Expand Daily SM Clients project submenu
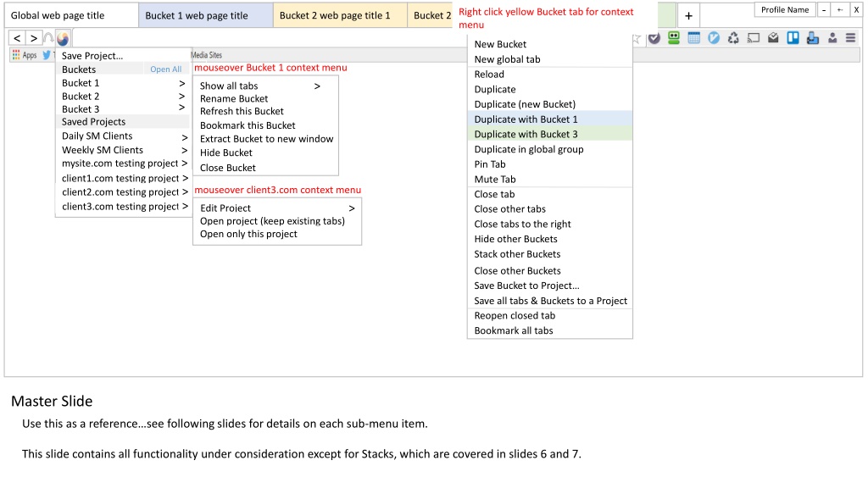This screenshot has height=488, width=868. 184,136
